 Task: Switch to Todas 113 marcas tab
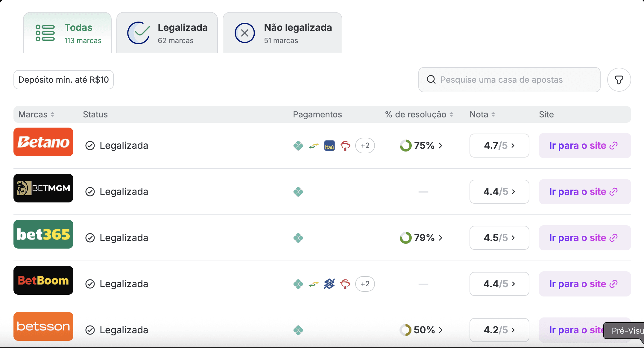point(67,33)
